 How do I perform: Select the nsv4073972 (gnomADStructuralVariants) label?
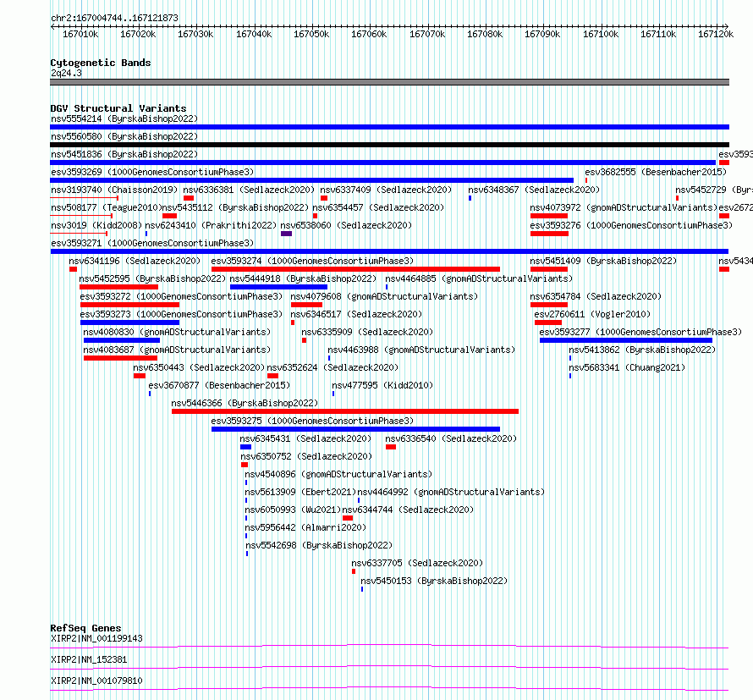[624, 207]
